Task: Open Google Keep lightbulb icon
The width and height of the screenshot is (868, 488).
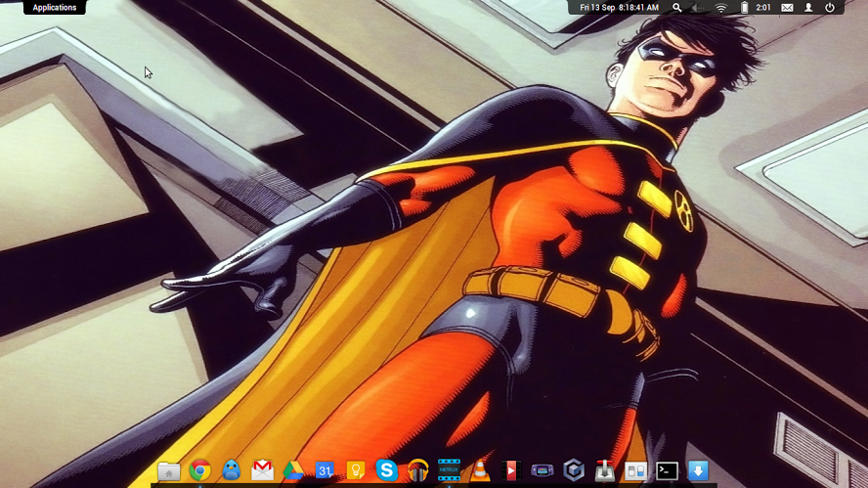Action: 356,470
